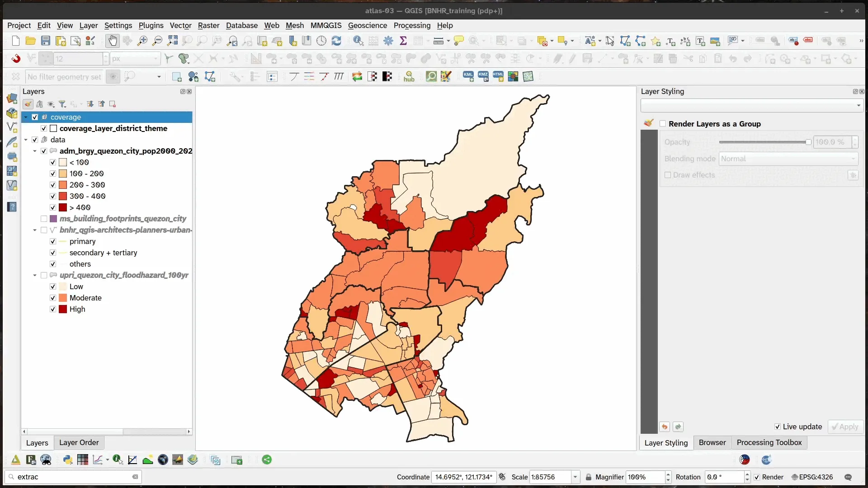Switch to the Layer Order tab
Screen dimensions: 868x488
[x=79, y=443]
